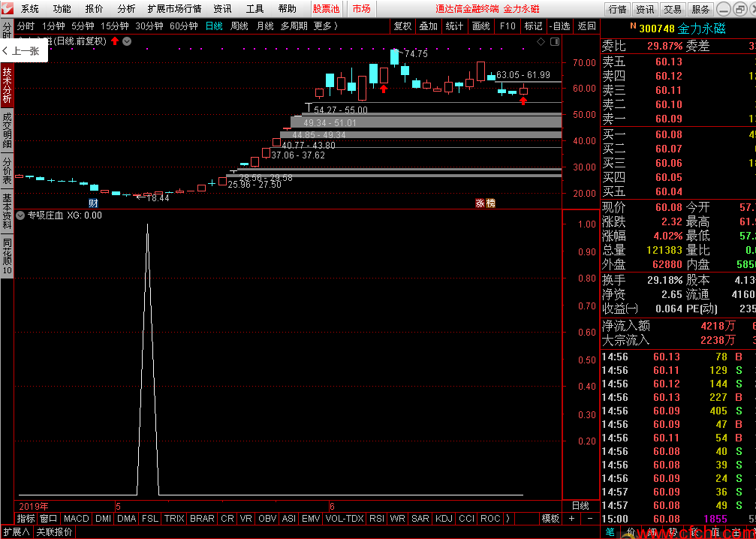
Task: Click the 涨 marker under the candlesticks
Action: [480, 203]
